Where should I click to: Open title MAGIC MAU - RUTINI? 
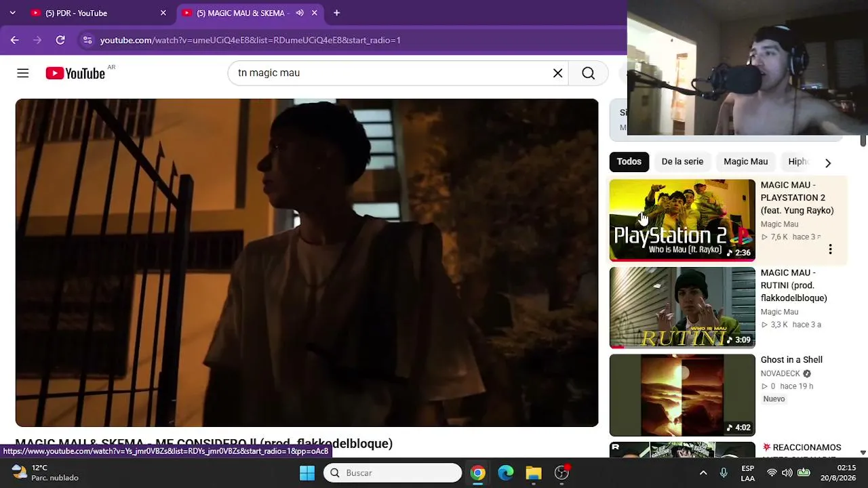(794, 285)
